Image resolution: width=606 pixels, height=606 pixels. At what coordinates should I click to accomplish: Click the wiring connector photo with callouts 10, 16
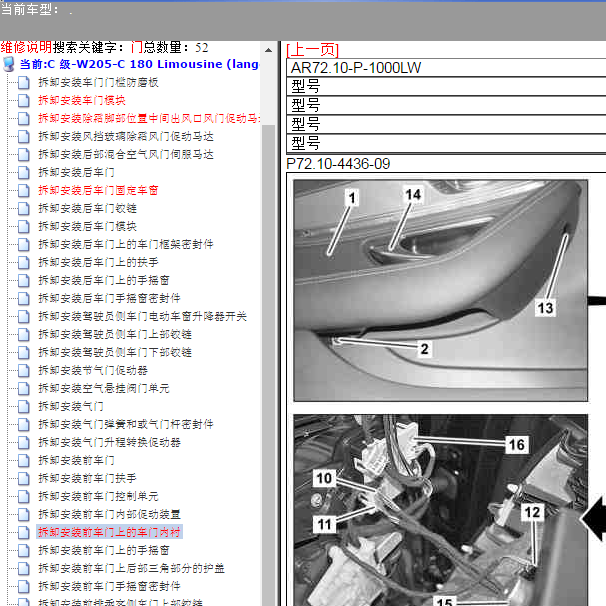tap(441, 510)
